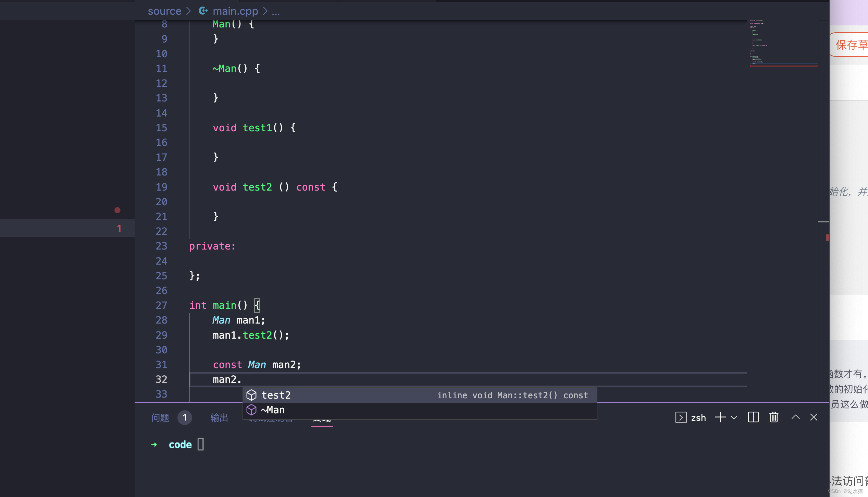This screenshot has height=497, width=868.
Task: Open the launch profile dropdown chevron
Action: (734, 418)
